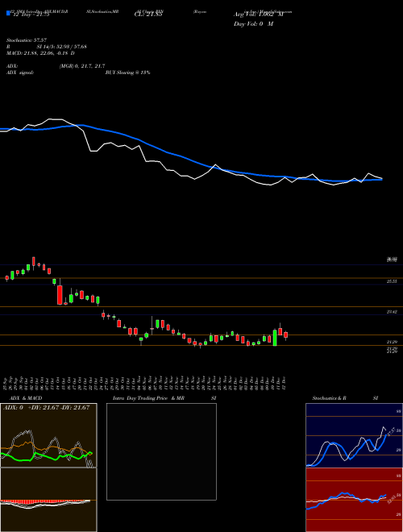Click the red MACD histogram bars
This screenshot has width=403, height=532.
tap(43, 502)
